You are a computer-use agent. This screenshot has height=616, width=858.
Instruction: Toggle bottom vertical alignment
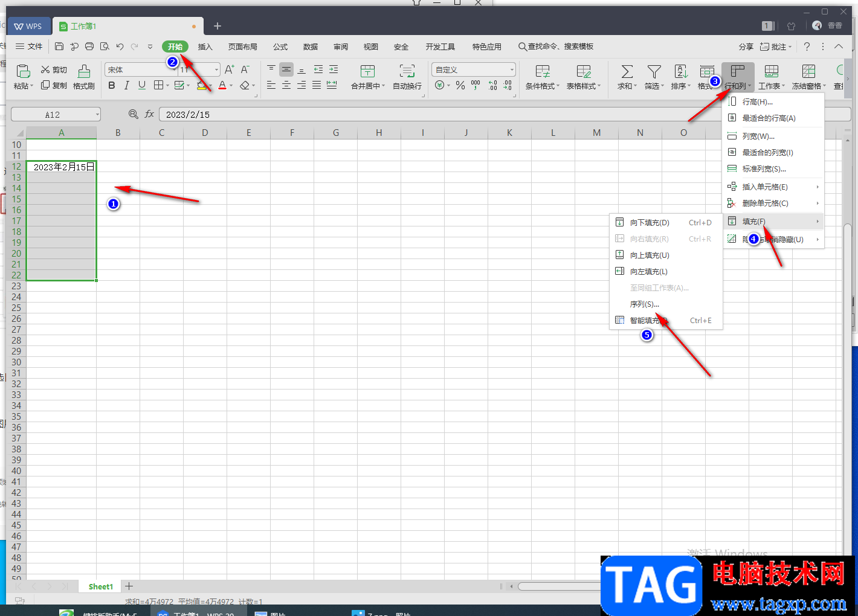(302, 69)
